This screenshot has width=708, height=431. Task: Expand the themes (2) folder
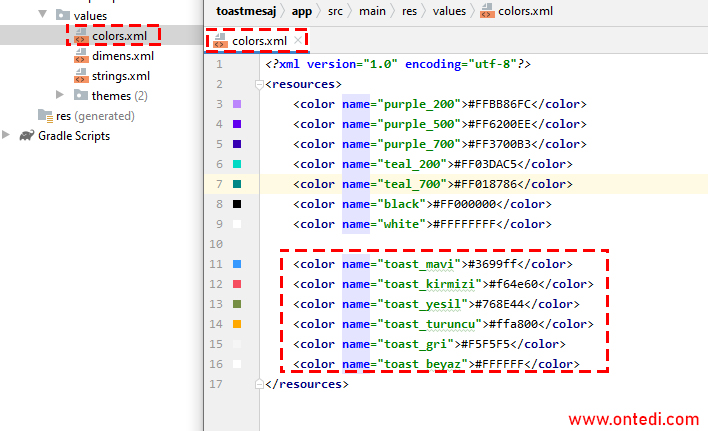click(x=60, y=95)
